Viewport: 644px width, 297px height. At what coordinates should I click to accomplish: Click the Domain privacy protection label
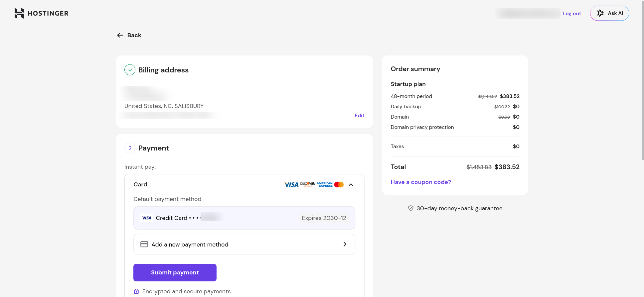point(422,127)
